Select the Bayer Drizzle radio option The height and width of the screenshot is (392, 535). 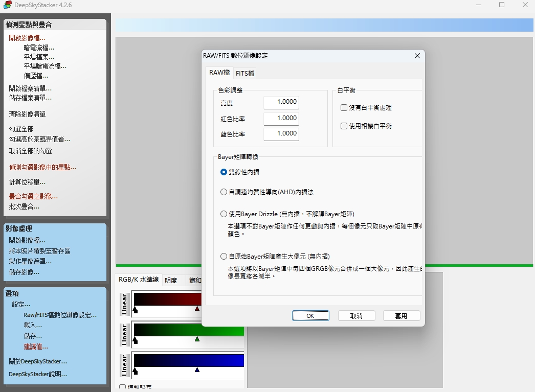[x=224, y=214]
